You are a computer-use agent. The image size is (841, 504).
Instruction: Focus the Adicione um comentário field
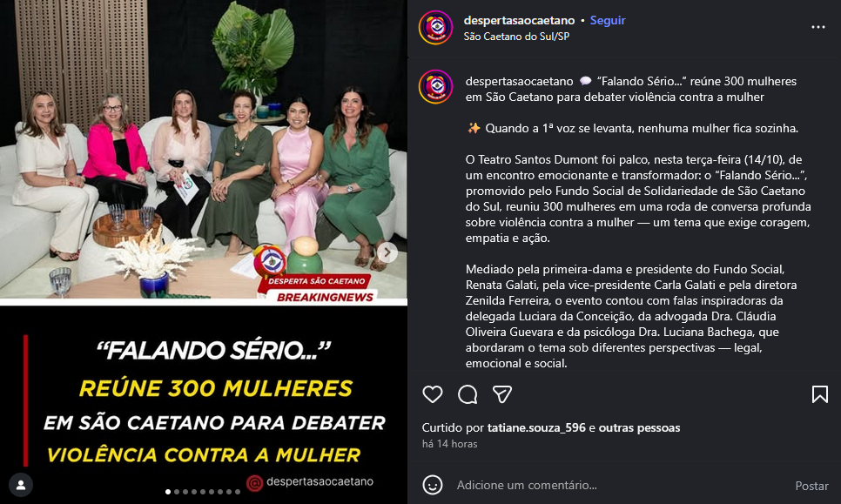pos(616,485)
